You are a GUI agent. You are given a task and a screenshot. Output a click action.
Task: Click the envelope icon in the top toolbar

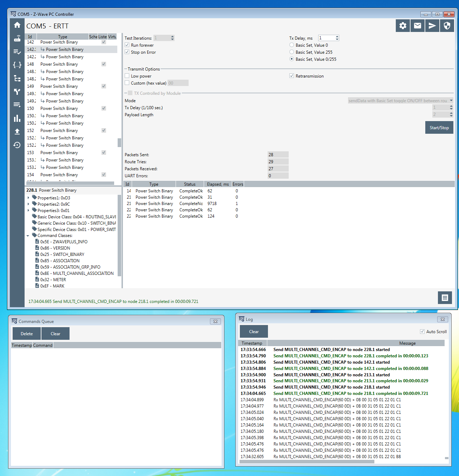(417, 26)
